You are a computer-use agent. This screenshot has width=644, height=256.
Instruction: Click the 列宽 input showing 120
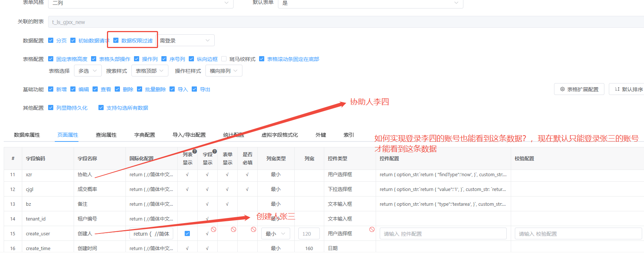point(309,233)
